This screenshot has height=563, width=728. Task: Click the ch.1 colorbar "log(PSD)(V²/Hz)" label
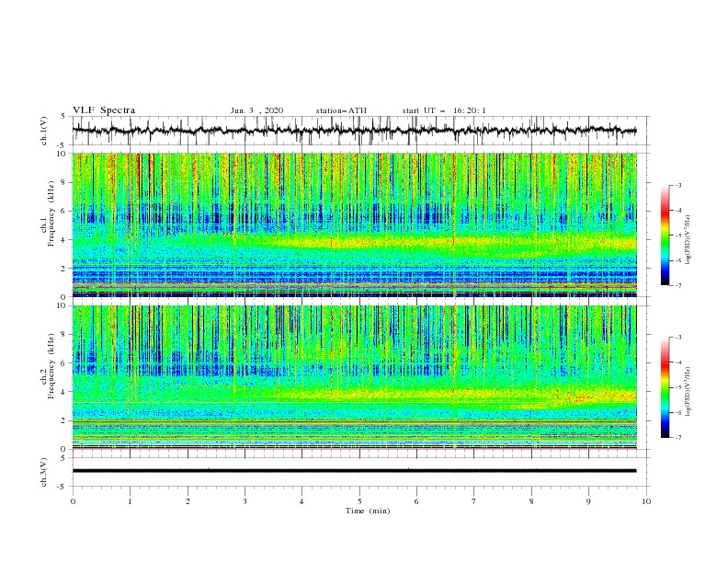click(x=688, y=240)
